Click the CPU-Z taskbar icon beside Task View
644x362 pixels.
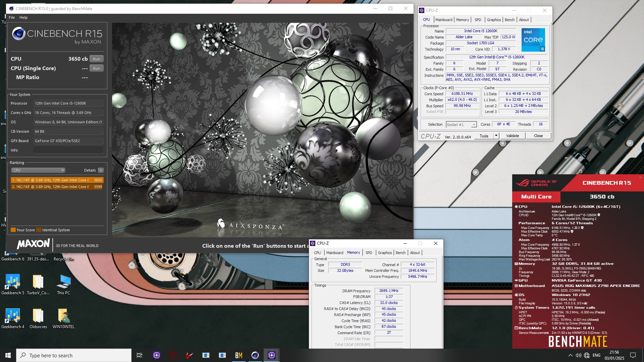tap(156, 355)
